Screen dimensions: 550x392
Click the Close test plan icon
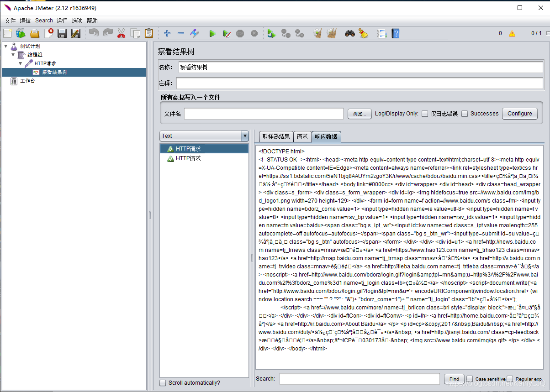tap(49, 33)
